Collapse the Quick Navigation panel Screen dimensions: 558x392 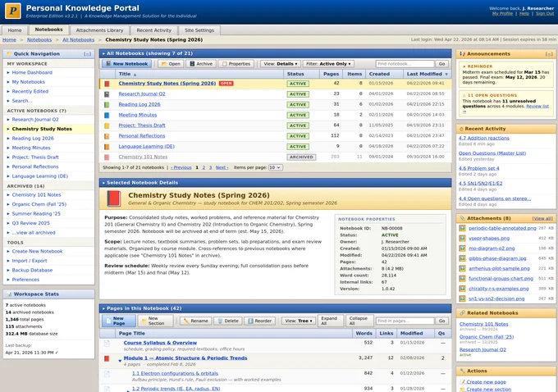[x=87, y=54]
